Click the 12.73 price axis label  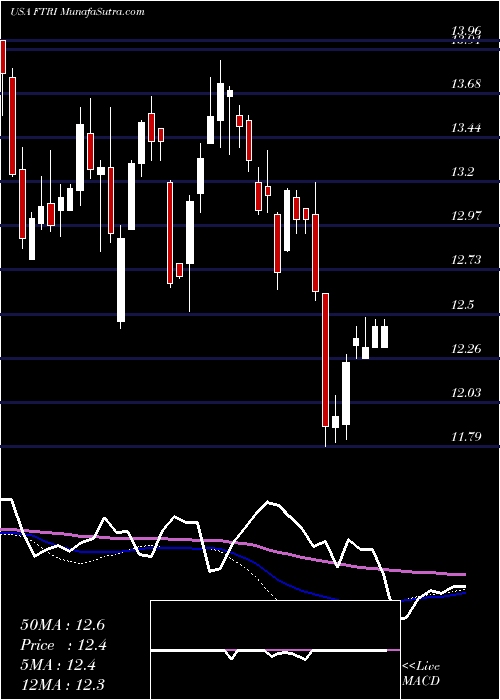466,260
